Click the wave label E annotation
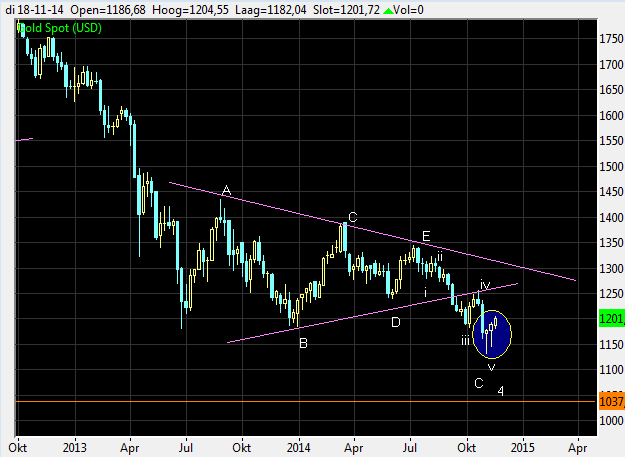The height and width of the screenshot is (457, 625). click(425, 236)
